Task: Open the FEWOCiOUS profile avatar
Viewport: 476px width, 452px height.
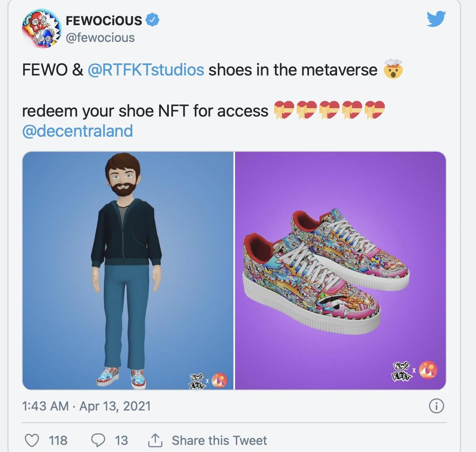Action: coord(42,28)
